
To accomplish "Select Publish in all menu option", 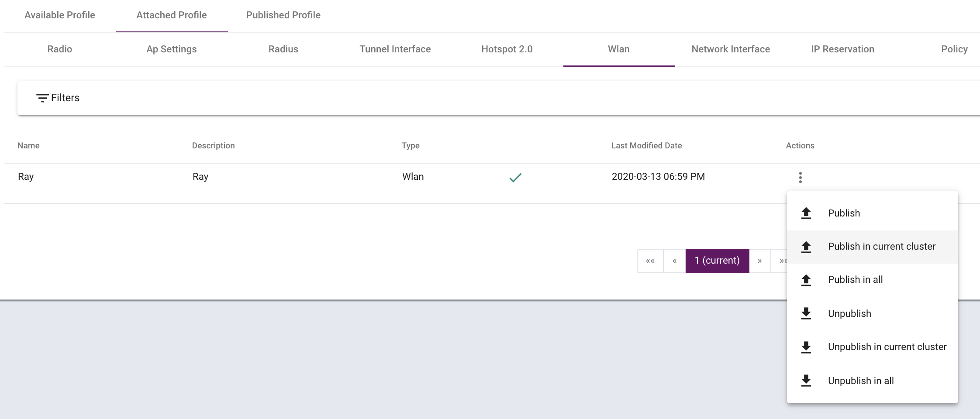I will point(855,280).
